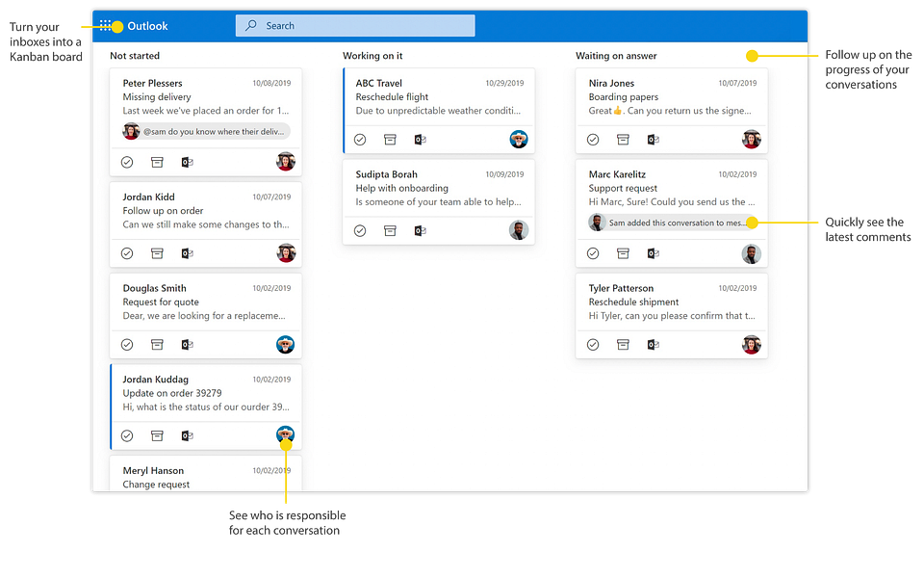This screenshot has width=924, height=578.
Task: Open Marc Karelitz card in Outlook
Action: point(653,253)
